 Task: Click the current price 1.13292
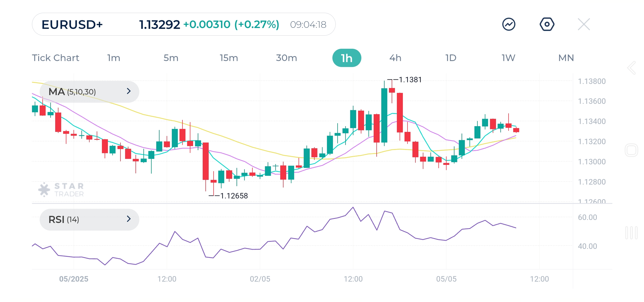(159, 25)
